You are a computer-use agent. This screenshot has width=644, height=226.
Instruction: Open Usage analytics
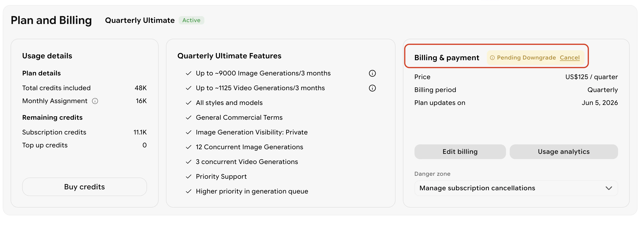pos(564,152)
